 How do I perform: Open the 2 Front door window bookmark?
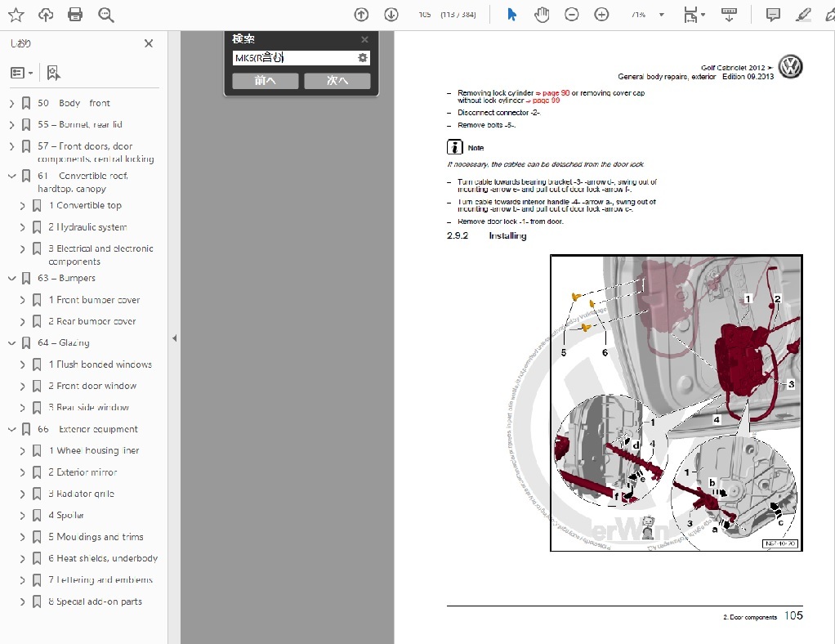pyautogui.click(x=92, y=386)
